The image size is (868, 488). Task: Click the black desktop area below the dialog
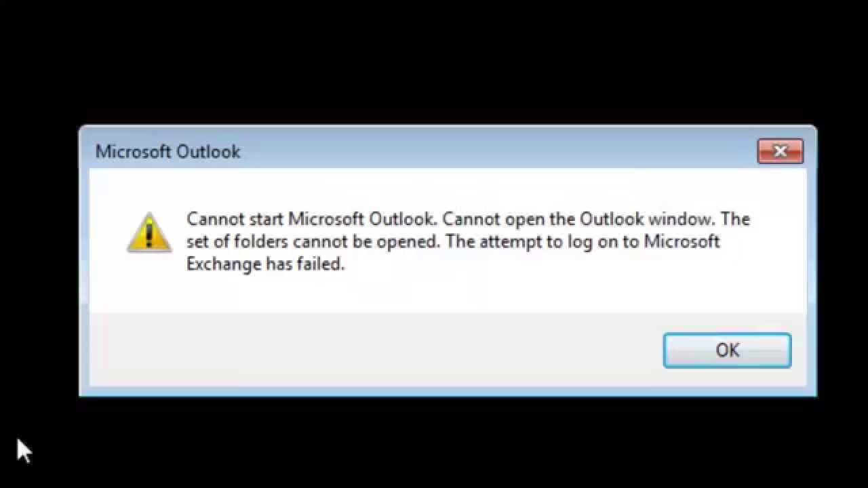[434, 441]
